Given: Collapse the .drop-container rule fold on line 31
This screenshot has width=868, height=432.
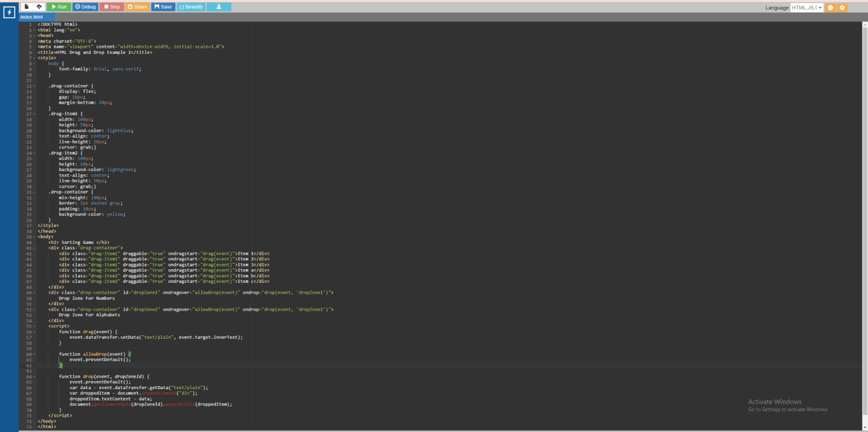Looking at the screenshot, I should pos(34,192).
